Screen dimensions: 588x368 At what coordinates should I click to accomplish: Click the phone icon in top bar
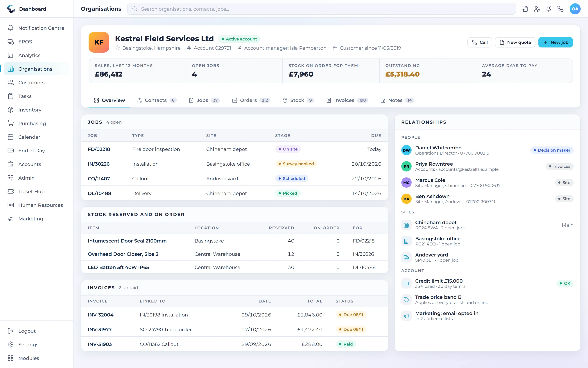pos(560,9)
